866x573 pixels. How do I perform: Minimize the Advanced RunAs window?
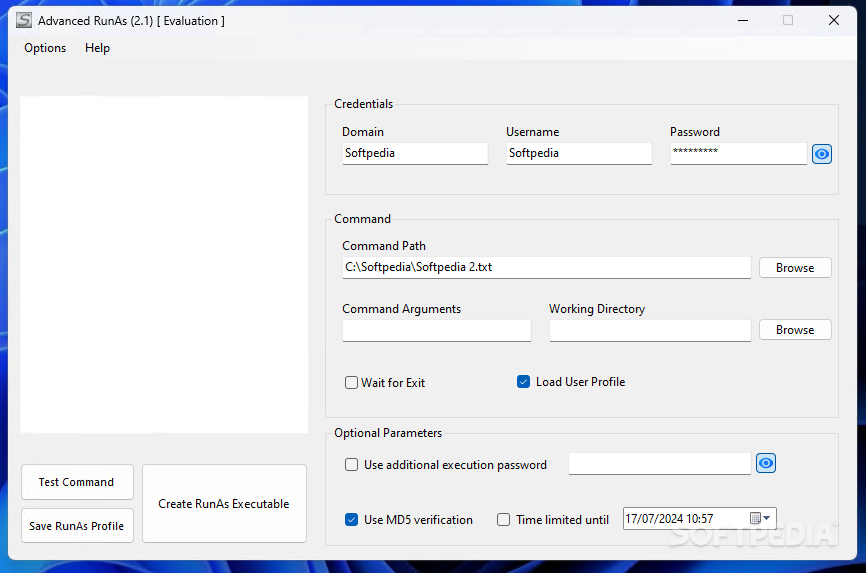[x=743, y=20]
